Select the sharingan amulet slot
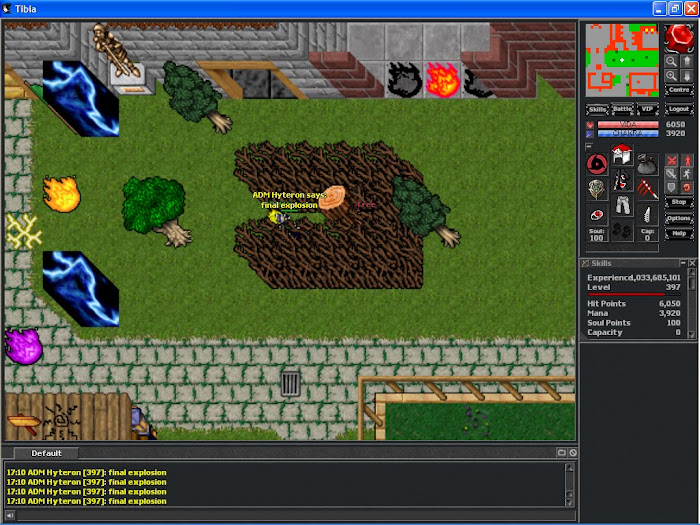Viewport: 700px width, 525px height. 597,164
